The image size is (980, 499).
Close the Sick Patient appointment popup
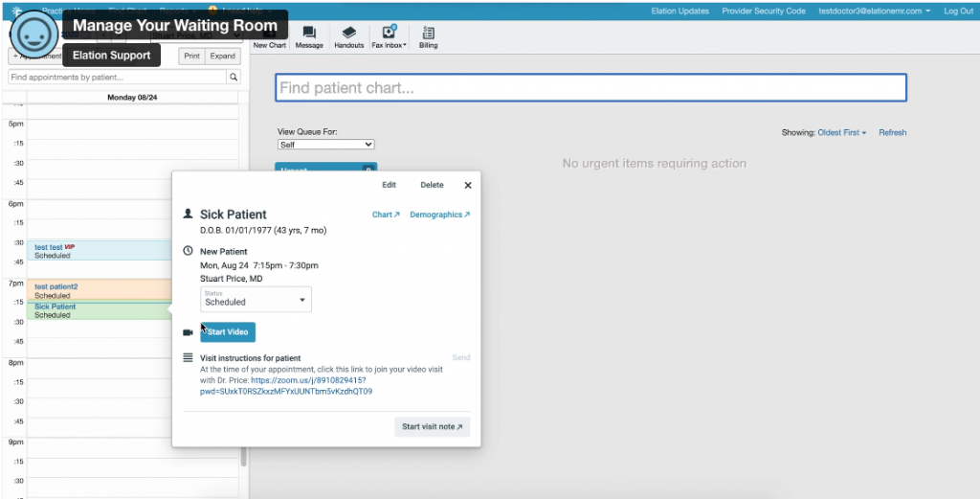coord(468,185)
